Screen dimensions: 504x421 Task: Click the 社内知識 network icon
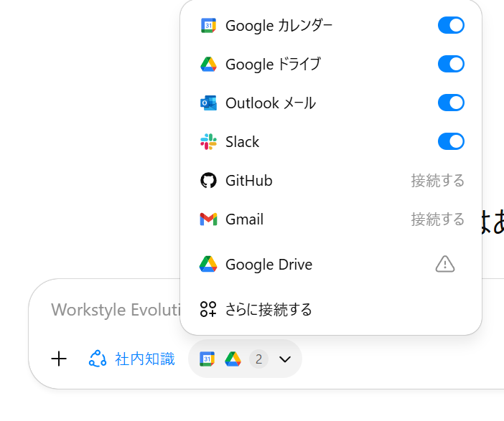point(98,359)
